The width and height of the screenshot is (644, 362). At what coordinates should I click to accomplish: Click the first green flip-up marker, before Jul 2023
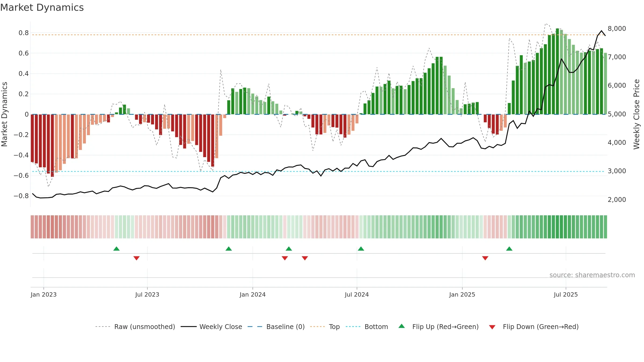[116, 249]
